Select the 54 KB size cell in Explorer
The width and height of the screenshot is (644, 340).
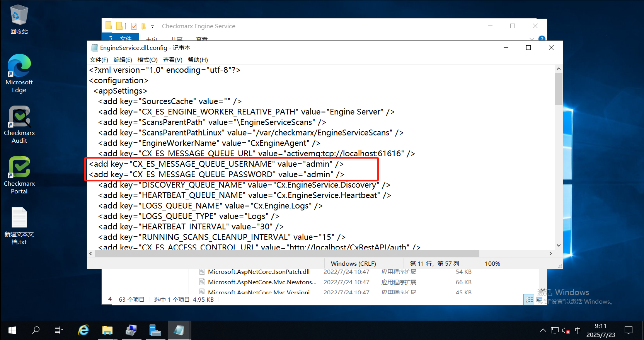tap(463, 272)
